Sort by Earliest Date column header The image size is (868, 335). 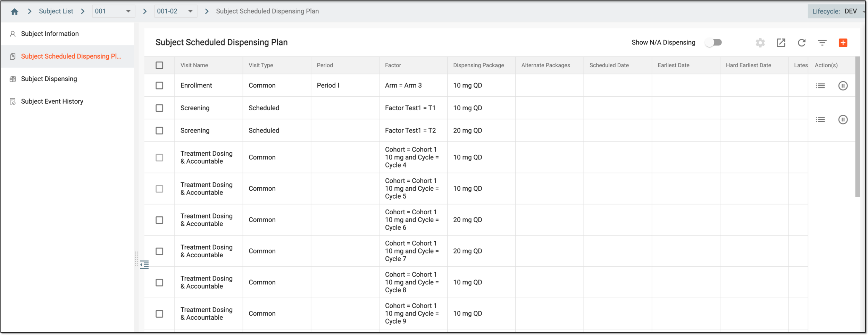673,65
